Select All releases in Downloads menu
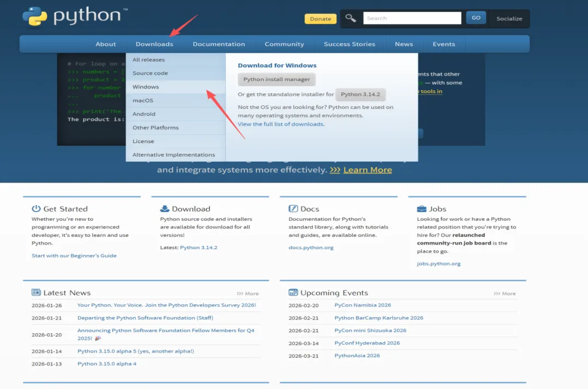The height and width of the screenshot is (389, 588). 175,60
